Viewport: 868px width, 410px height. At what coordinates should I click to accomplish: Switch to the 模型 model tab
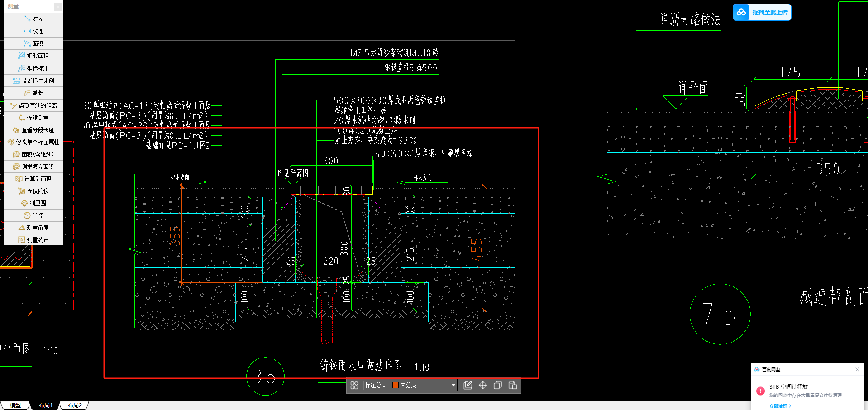(15, 405)
